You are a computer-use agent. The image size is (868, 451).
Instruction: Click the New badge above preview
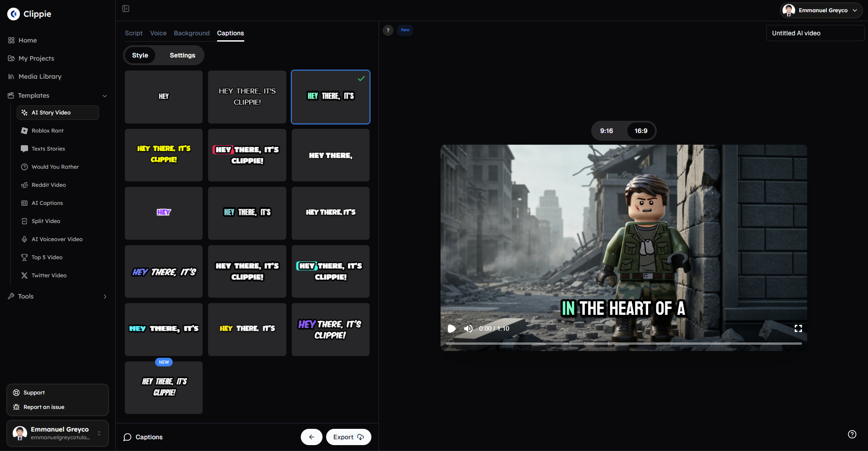(x=405, y=30)
